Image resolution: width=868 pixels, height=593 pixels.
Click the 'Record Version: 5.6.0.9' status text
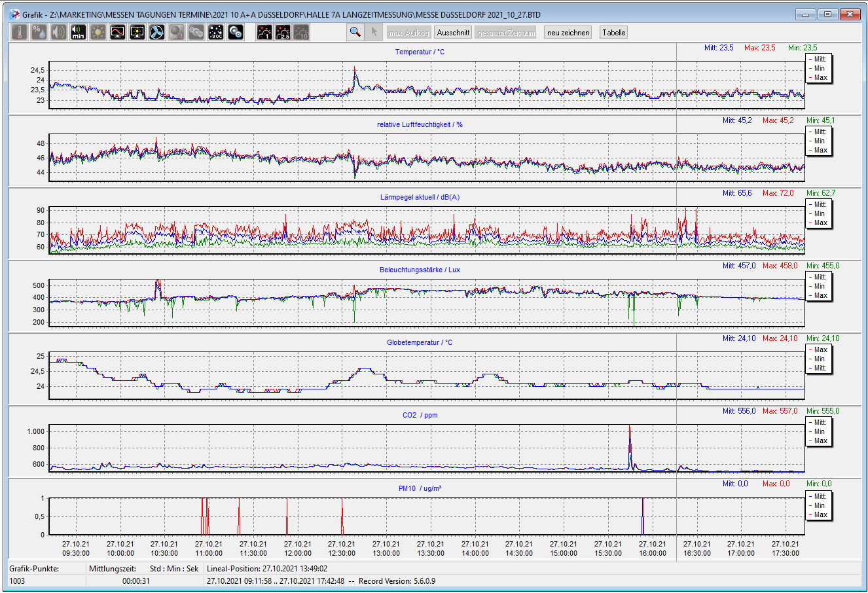point(397,581)
